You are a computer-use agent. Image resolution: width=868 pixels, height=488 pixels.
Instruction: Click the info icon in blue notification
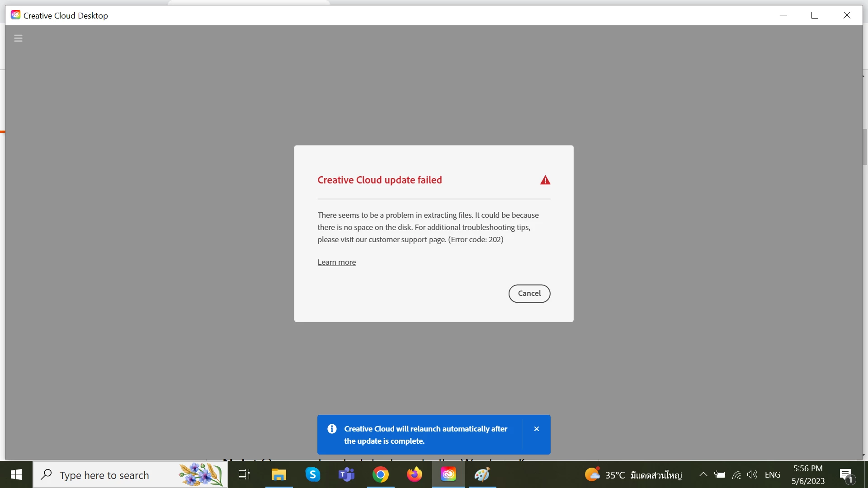tap(332, 429)
